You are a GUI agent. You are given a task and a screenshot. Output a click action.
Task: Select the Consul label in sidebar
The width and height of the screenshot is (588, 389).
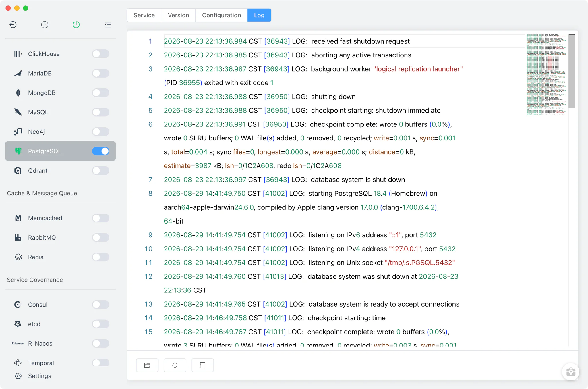(x=38, y=305)
